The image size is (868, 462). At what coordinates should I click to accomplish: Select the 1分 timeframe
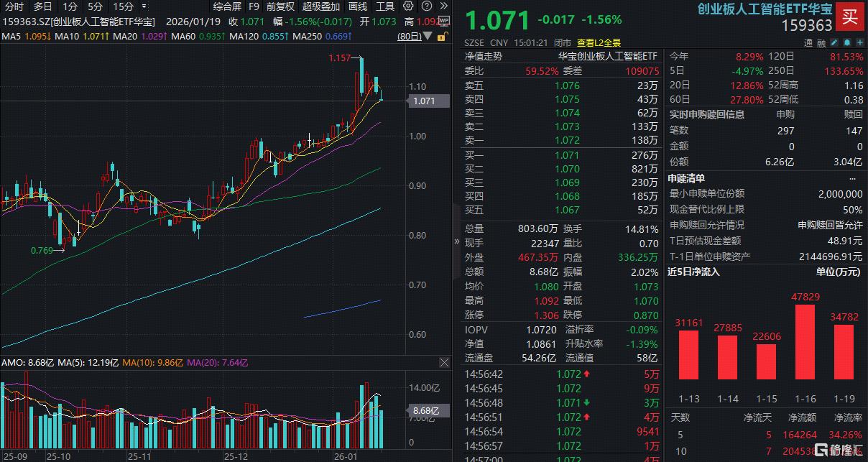coord(70,6)
